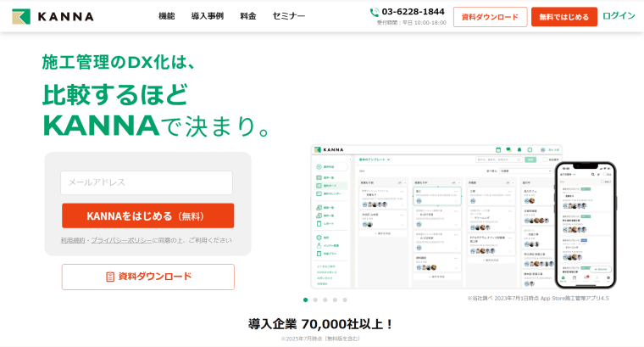Viewport: 644px width, 347px height.
Task: Click the calendar icon in the dashboard preview header
Action: point(497,149)
